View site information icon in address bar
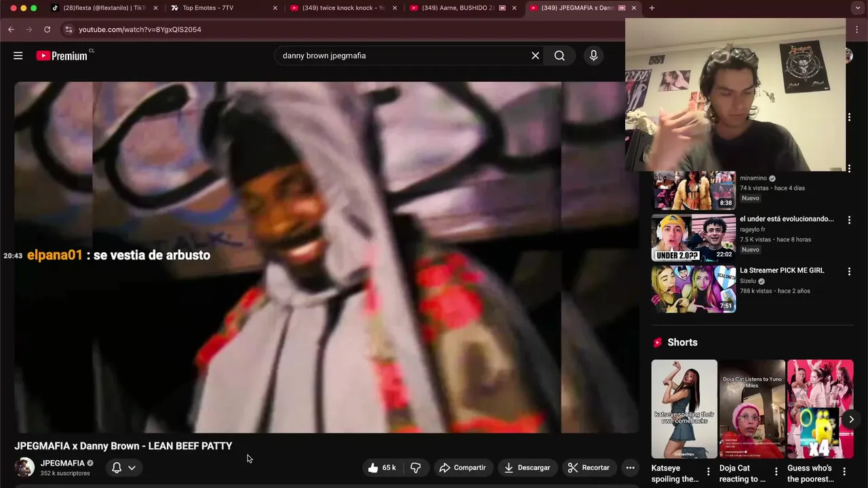The image size is (868, 488). tap(68, 30)
